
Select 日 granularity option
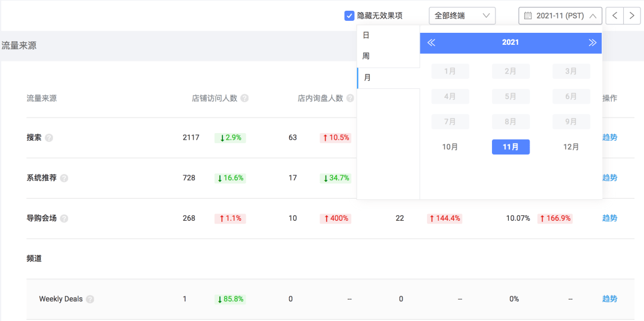click(x=366, y=35)
